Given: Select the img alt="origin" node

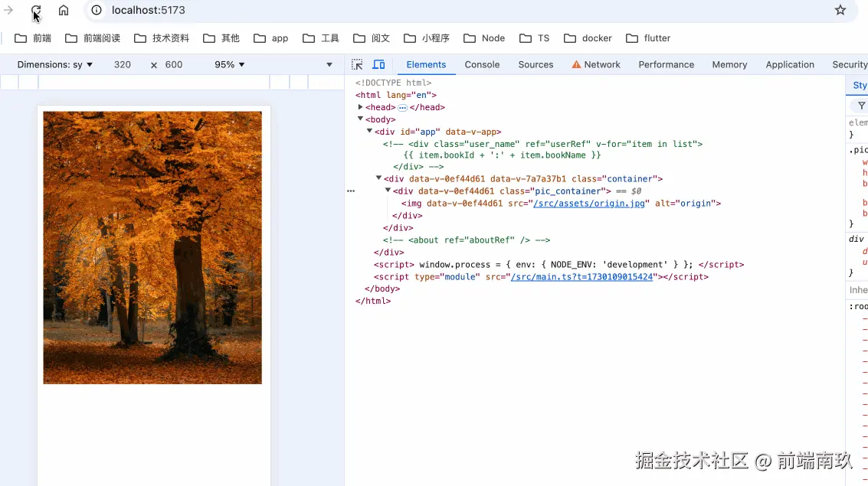Looking at the screenshot, I should point(561,204).
